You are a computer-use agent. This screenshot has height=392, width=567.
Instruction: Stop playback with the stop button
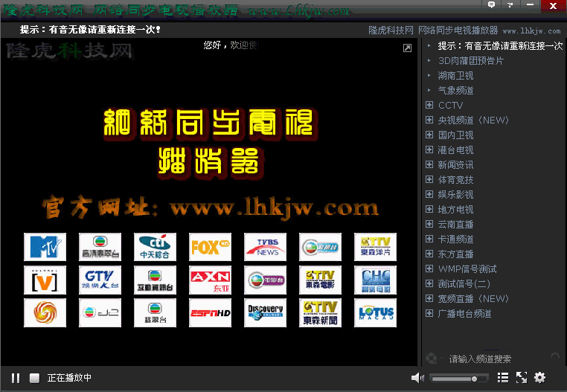tap(34, 378)
